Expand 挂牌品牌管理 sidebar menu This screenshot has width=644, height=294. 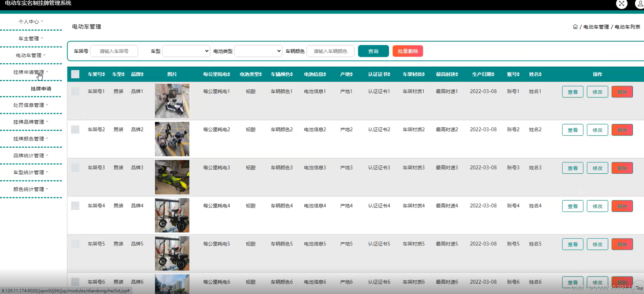(31, 122)
